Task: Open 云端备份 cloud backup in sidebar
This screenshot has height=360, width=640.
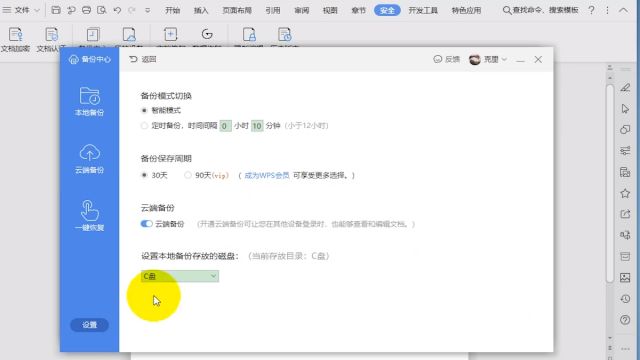Action: pyautogui.click(x=89, y=159)
